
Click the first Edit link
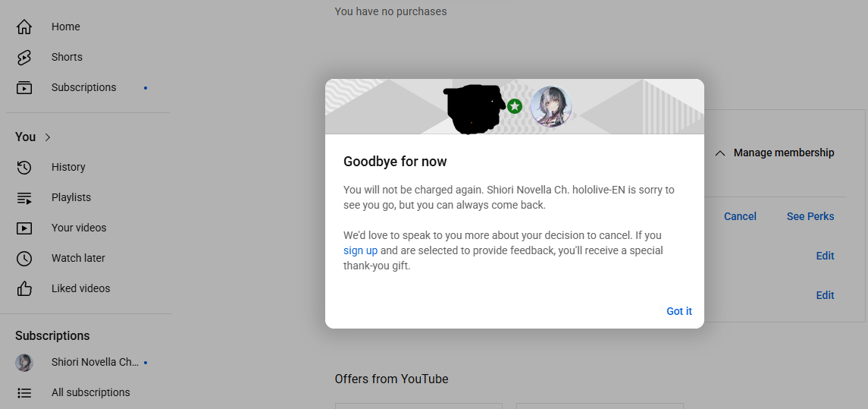[x=825, y=256]
